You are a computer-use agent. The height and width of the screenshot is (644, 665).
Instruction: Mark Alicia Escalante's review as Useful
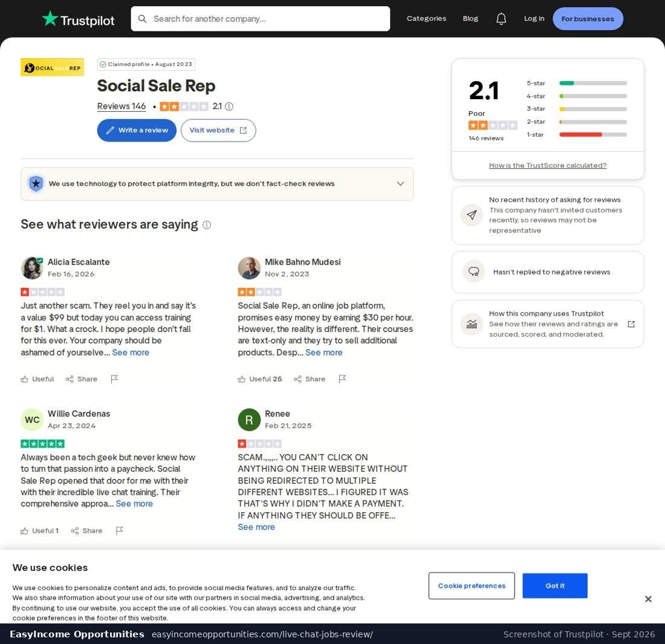(x=37, y=379)
